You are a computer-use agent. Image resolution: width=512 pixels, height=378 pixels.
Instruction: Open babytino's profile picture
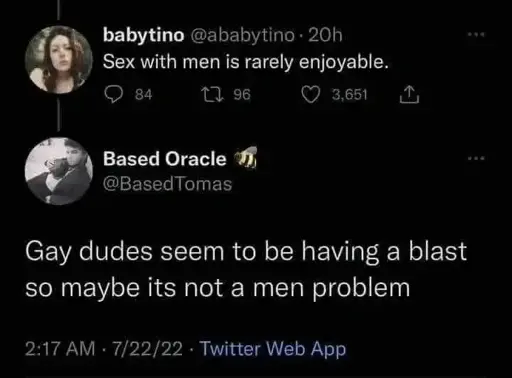[59, 59]
